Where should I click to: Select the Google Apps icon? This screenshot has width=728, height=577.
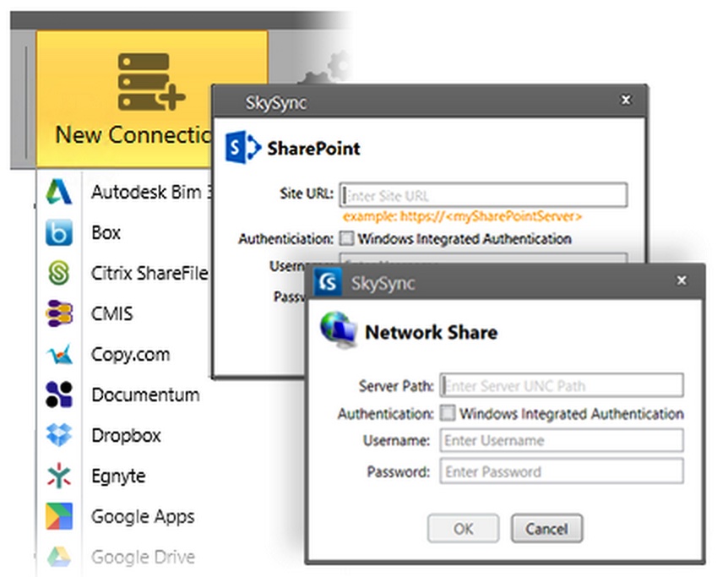59,516
